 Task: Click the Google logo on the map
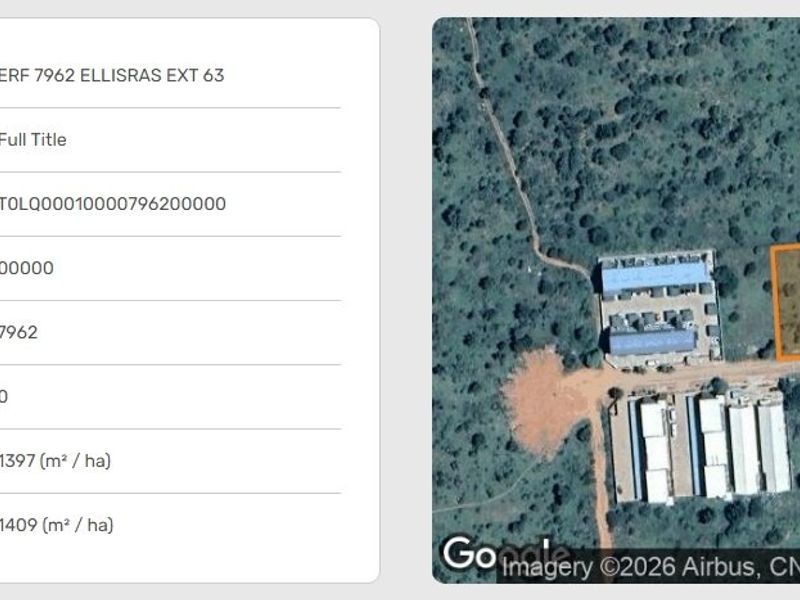point(506,553)
